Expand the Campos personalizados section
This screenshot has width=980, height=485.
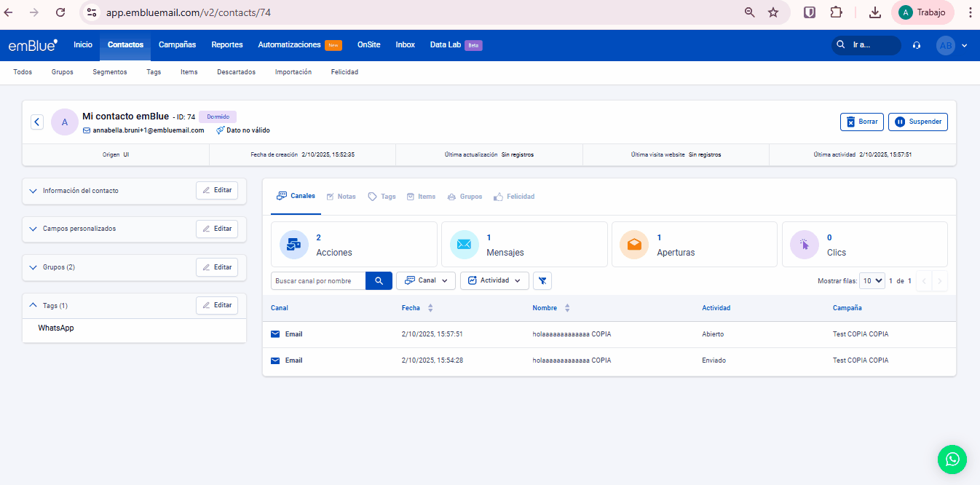pyautogui.click(x=33, y=229)
